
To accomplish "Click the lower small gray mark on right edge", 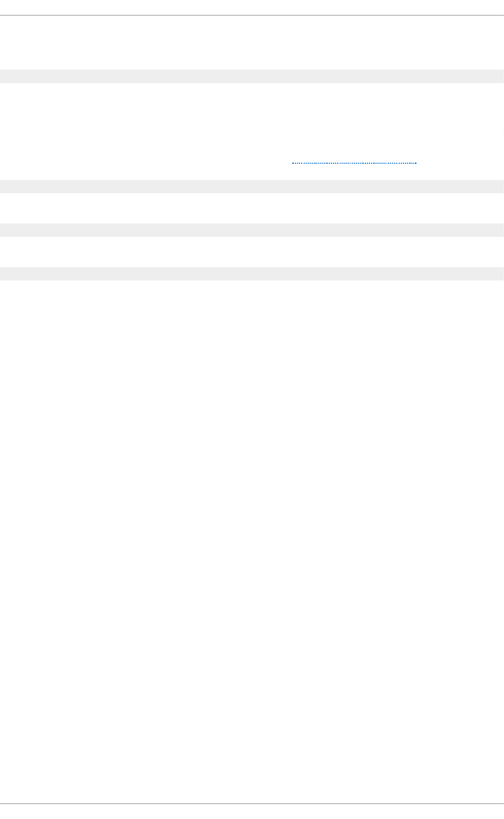I will (x=503, y=130).
